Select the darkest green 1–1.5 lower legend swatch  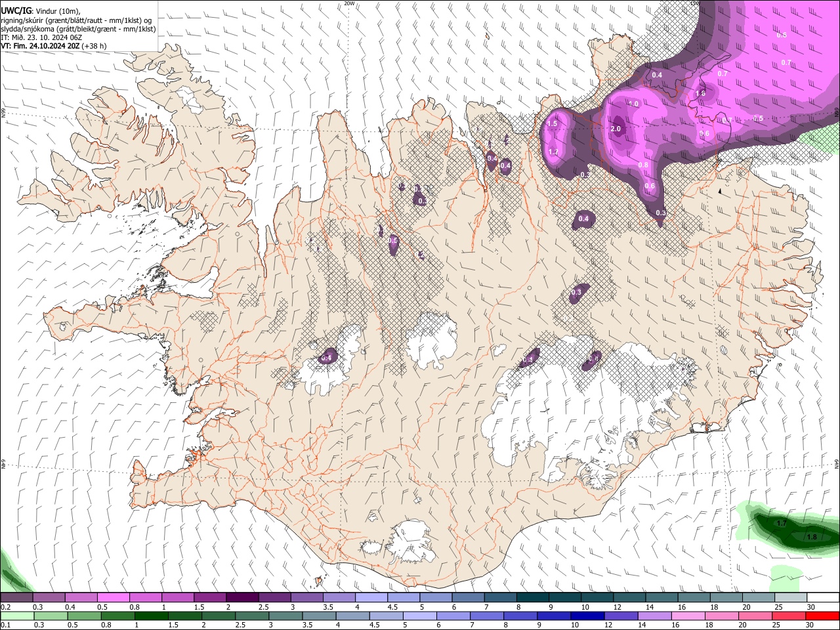tap(151, 616)
